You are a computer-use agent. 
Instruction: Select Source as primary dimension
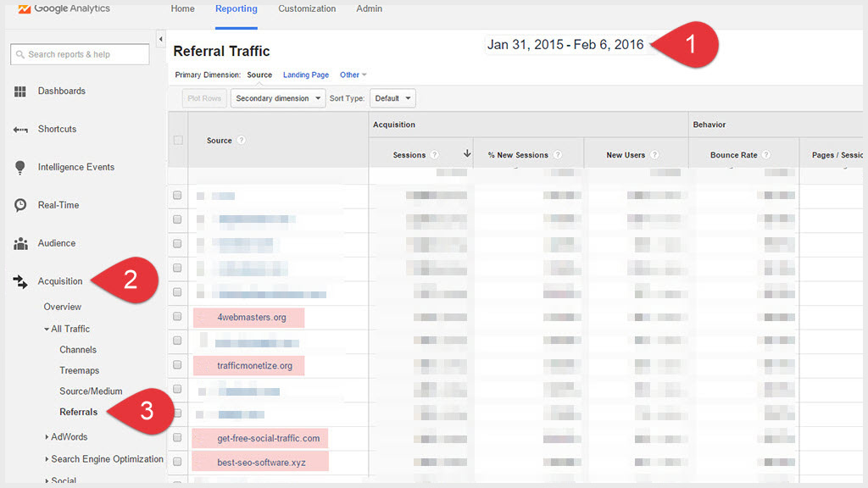(259, 75)
